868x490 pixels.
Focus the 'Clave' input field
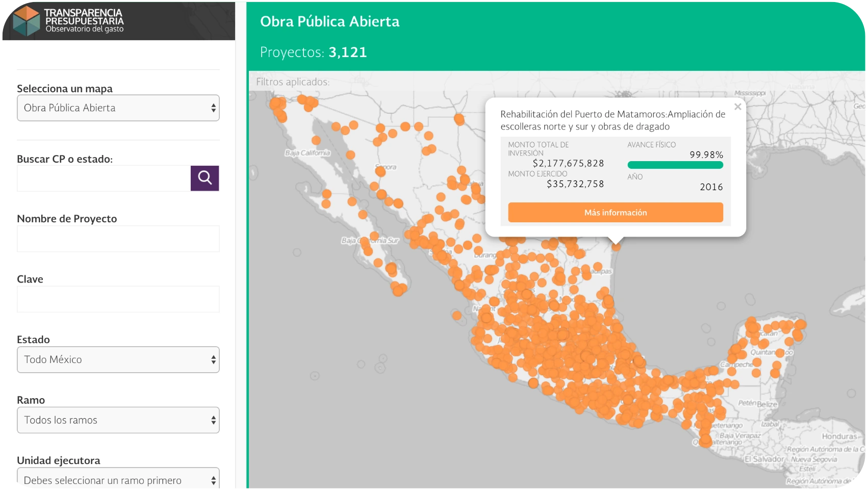118,299
